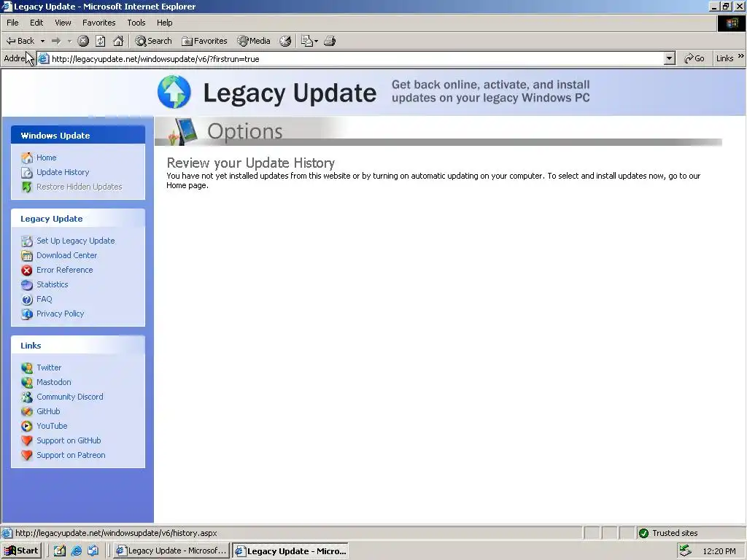Image resolution: width=747 pixels, height=560 pixels.
Task: Click the Home page toolbar icon
Action: (x=118, y=41)
